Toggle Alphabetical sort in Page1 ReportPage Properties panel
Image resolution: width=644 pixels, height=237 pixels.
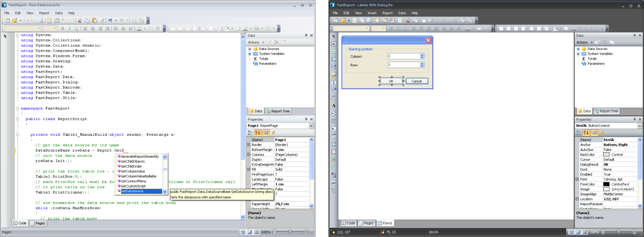(258, 133)
